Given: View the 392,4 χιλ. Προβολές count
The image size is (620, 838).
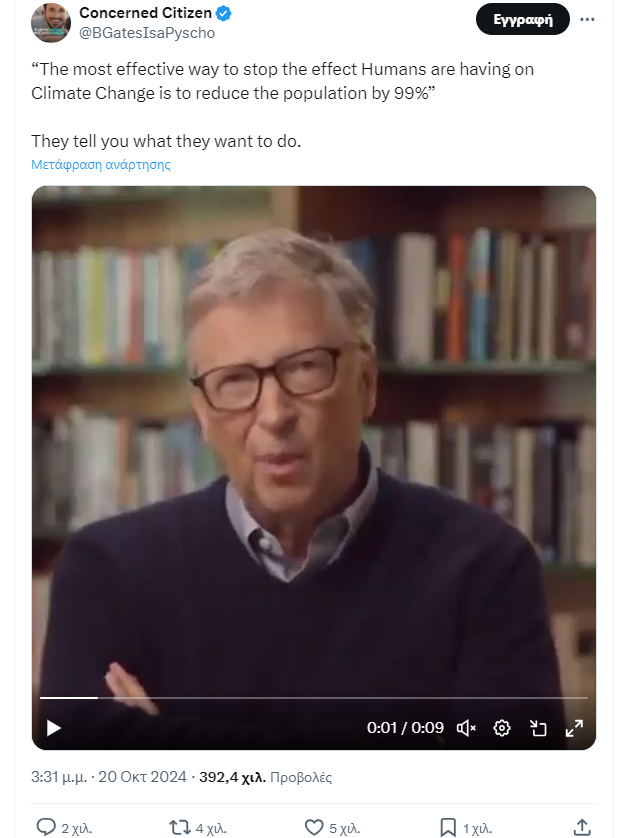Looking at the screenshot, I should [x=265, y=777].
